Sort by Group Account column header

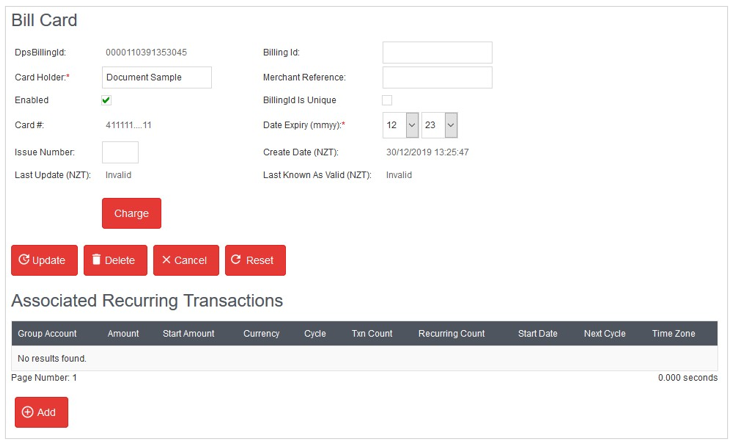47,334
